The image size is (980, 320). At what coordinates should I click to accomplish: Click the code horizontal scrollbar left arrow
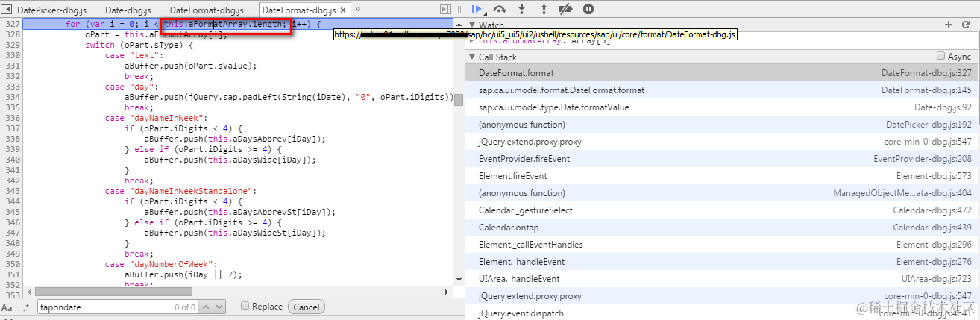coord(28,292)
